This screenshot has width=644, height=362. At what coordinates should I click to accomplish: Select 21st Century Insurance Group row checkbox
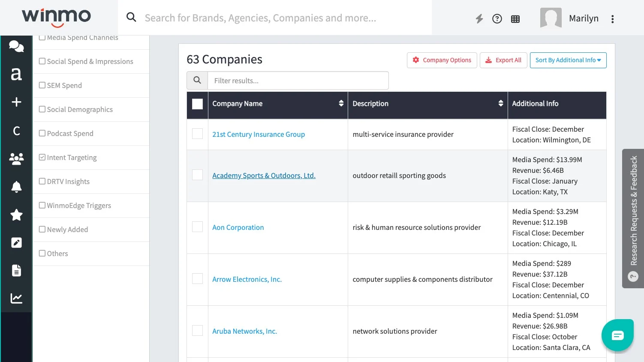tap(197, 134)
